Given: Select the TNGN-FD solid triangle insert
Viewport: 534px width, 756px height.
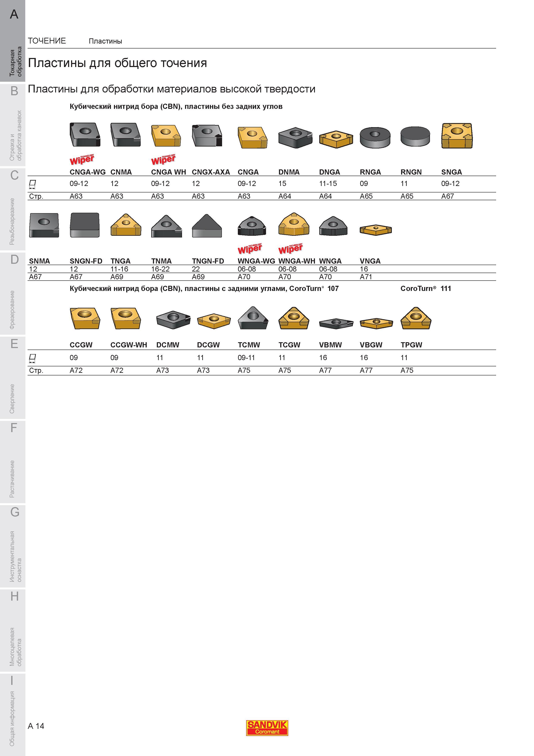Looking at the screenshot, I should (x=207, y=226).
